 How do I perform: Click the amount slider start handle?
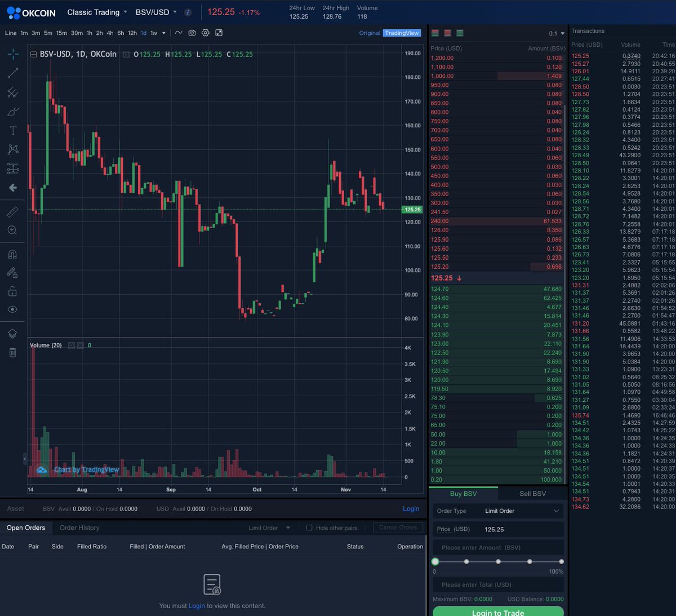[x=435, y=561]
